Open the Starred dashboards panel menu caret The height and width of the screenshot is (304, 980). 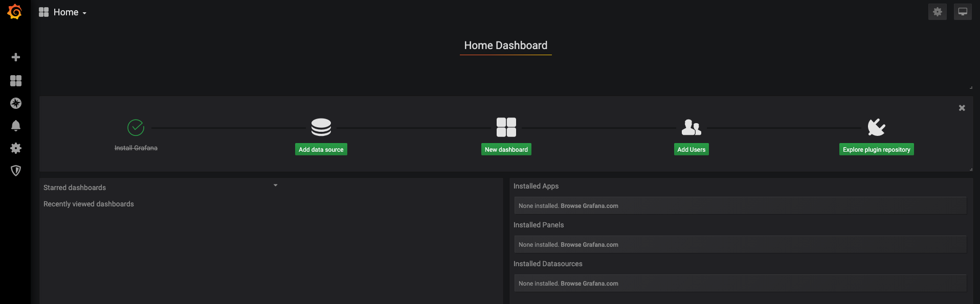coord(275,185)
